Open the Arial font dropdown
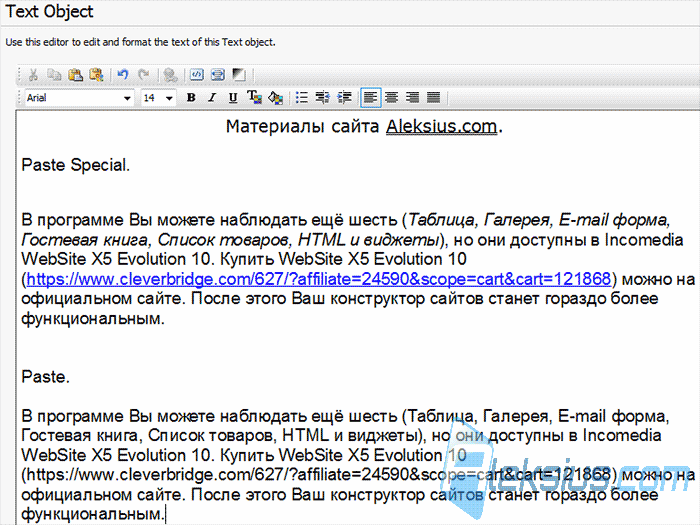The height and width of the screenshot is (525, 700). (127, 98)
